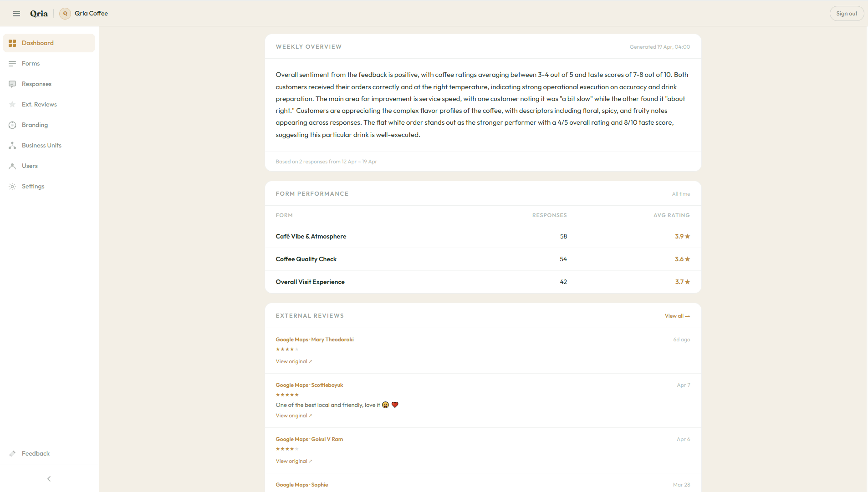This screenshot has height=492, width=868.
Task: Click the 6d ago timestamp
Action: [682, 340]
